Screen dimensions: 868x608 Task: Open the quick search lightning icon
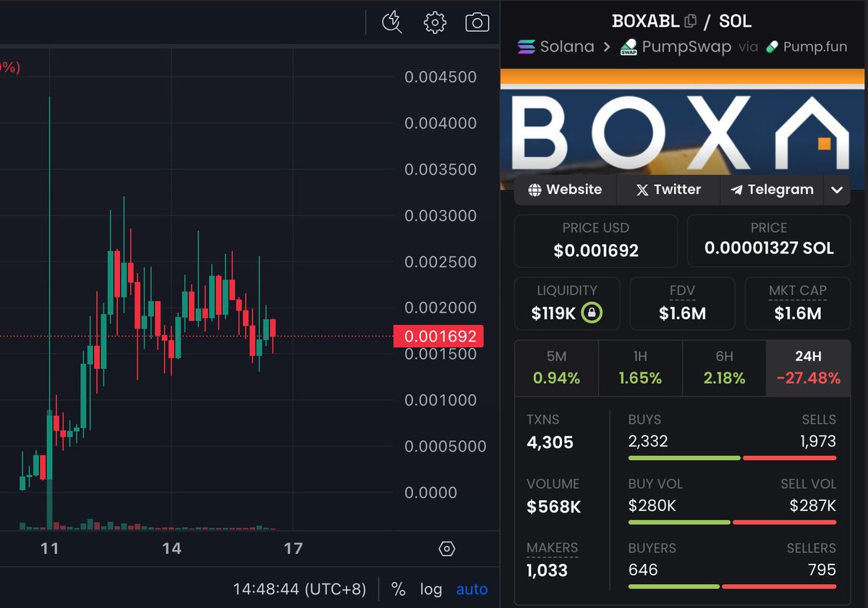click(392, 22)
